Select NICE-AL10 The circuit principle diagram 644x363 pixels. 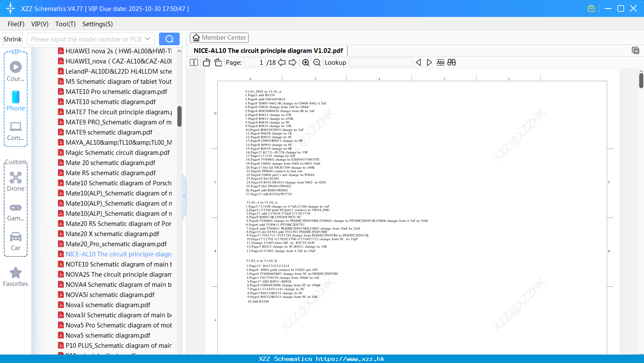(118, 254)
